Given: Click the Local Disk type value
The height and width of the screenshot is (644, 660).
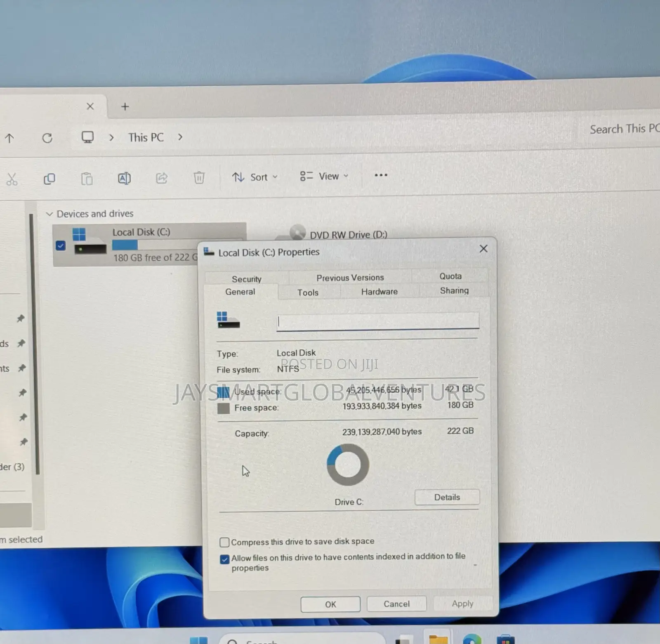Looking at the screenshot, I should [x=296, y=353].
